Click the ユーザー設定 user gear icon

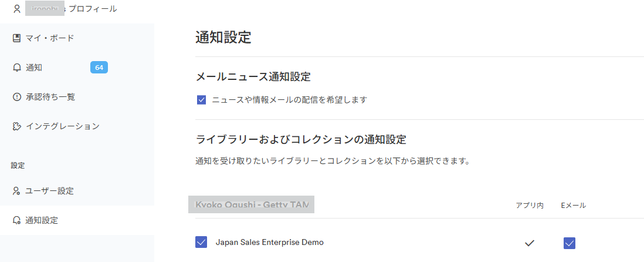coord(17,191)
